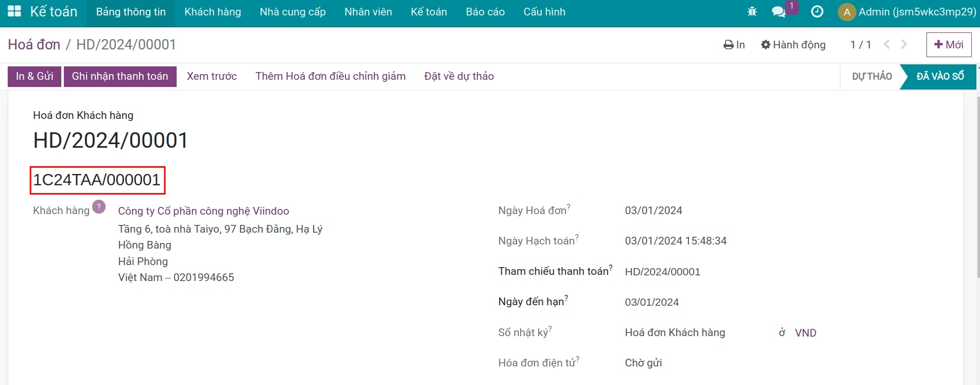980x385 pixels.
Task: Click Đặt về dự thảo button
Action: [459, 76]
